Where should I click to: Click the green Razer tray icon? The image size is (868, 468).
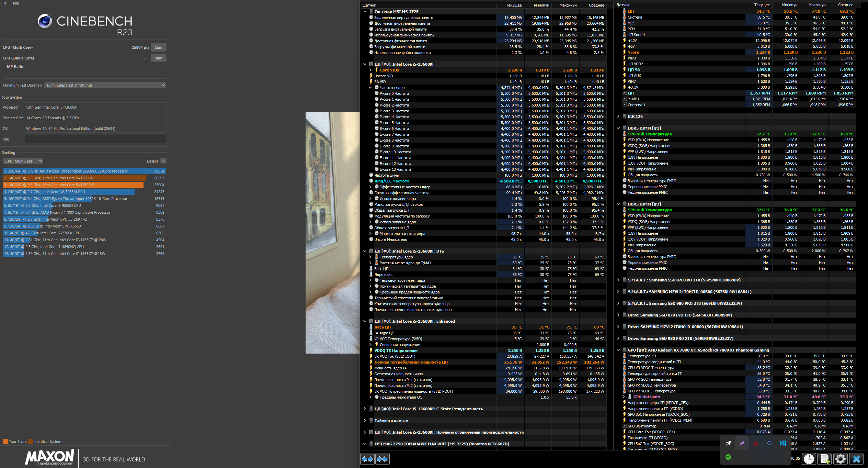(728, 457)
